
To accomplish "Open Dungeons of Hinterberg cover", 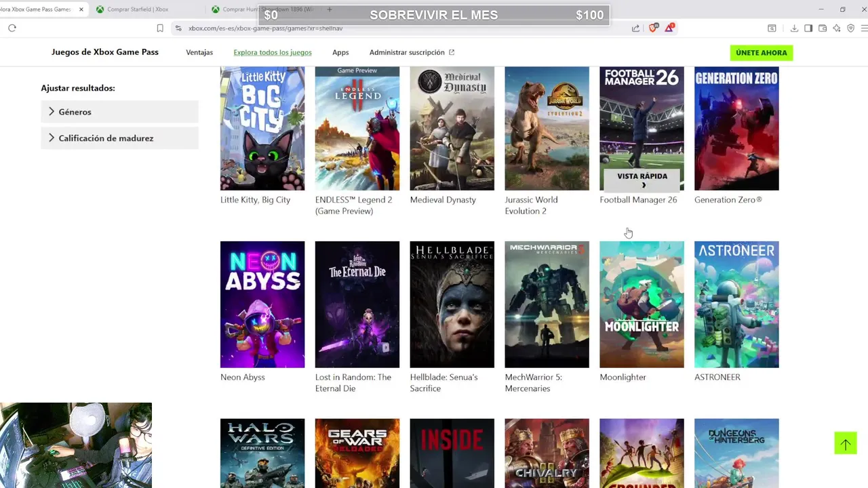I will [736, 453].
